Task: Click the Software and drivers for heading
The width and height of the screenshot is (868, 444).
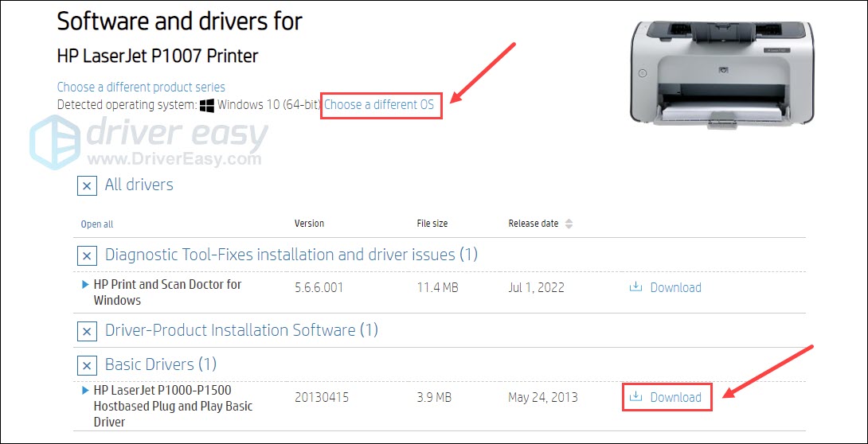Action: 180,21
